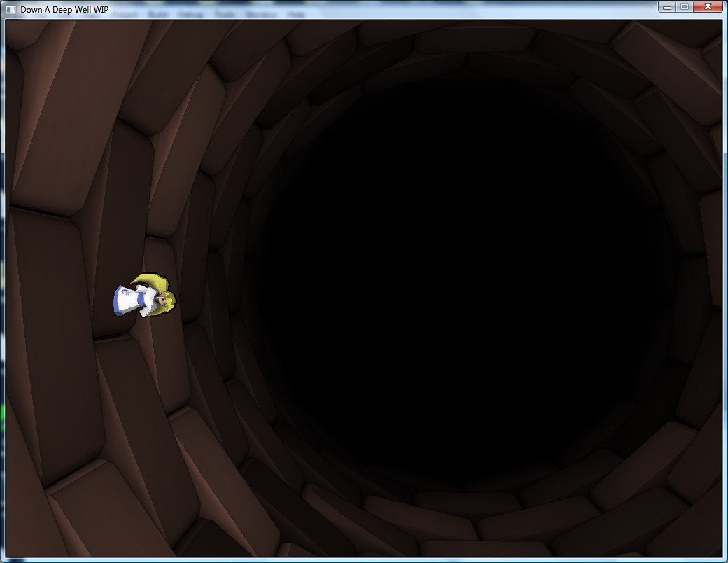The height and width of the screenshot is (563, 728).
Task: Maximize the game window
Action: (684, 7)
